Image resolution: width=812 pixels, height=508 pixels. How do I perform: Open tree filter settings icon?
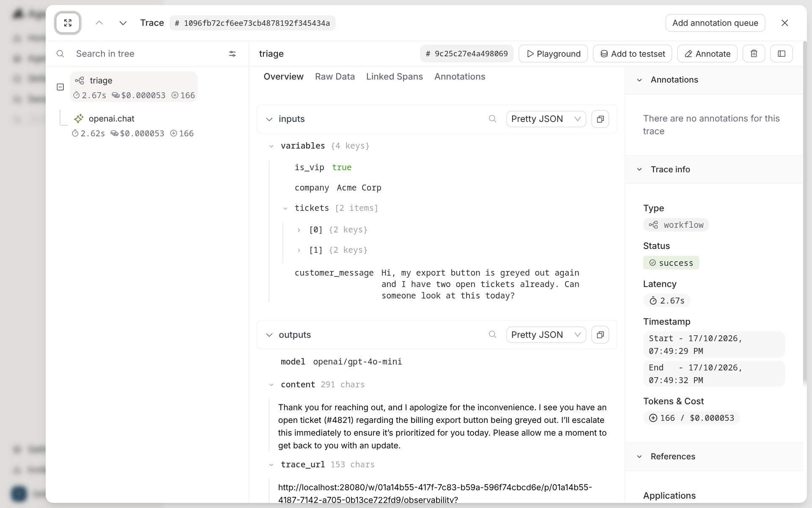tap(232, 54)
